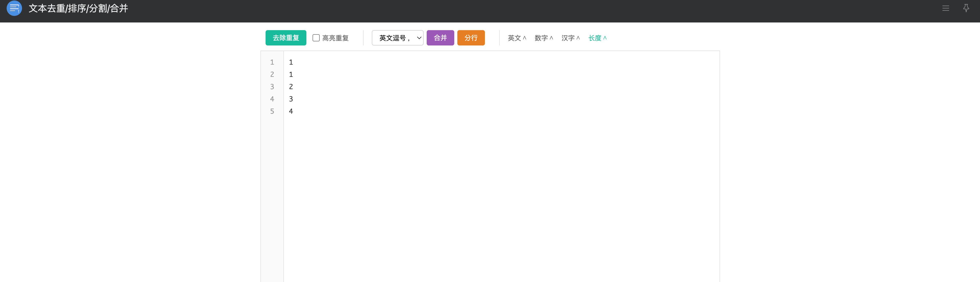Click the page title 文本去重/排序/分割/合并

click(x=78, y=8)
